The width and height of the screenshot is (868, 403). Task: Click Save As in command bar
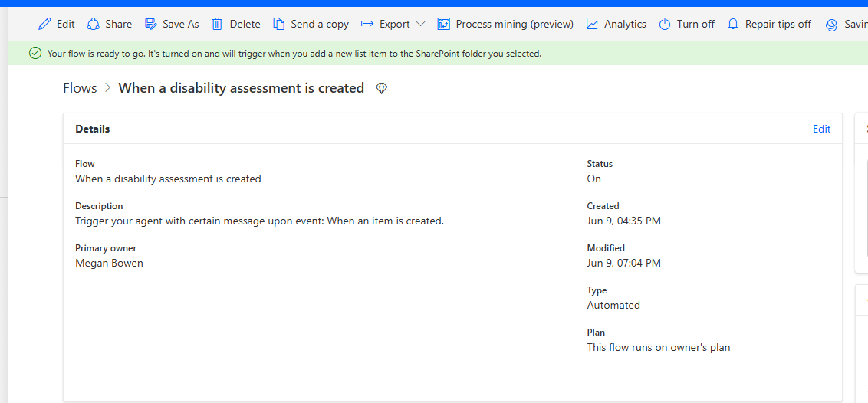180,24
